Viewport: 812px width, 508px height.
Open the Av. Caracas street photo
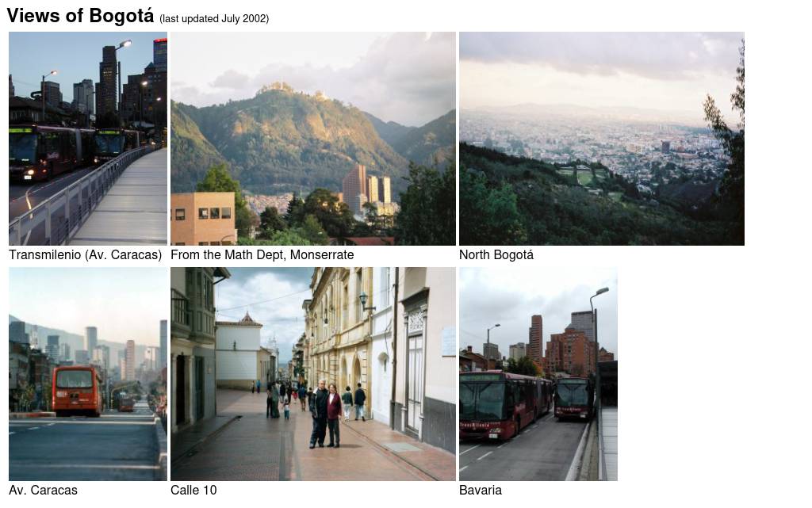click(x=88, y=374)
